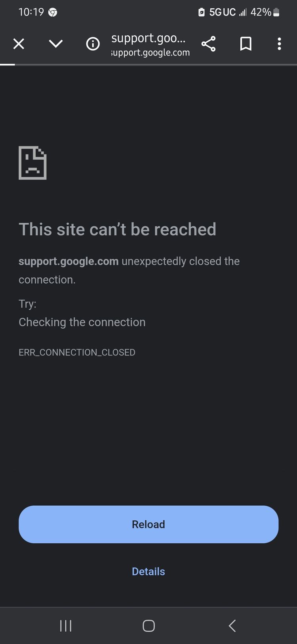This screenshot has width=297, height=644.
Task: Select the ERR_CONNECTION_CLOSED error code text
Action: coord(77,352)
